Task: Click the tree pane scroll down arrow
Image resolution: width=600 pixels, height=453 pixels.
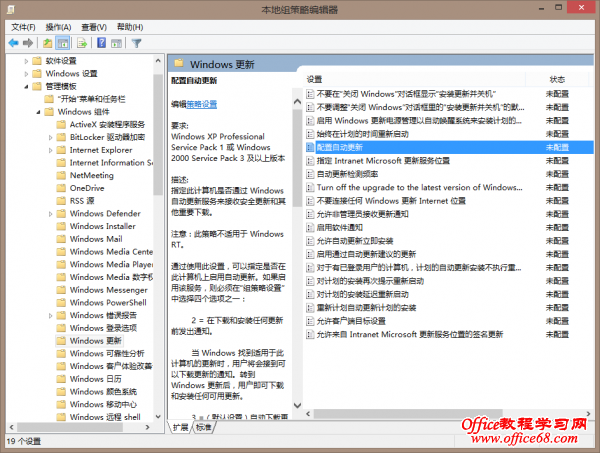Action: point(158,417)
